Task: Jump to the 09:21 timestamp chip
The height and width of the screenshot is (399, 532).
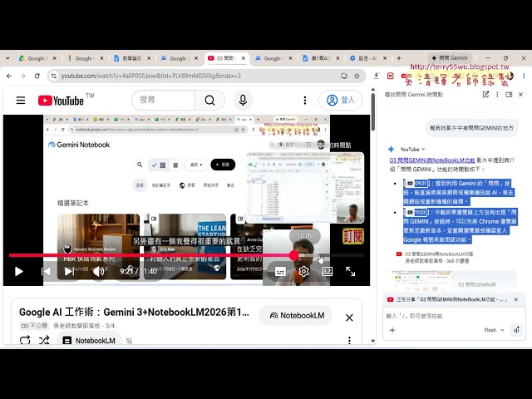Action: (416, 184)
